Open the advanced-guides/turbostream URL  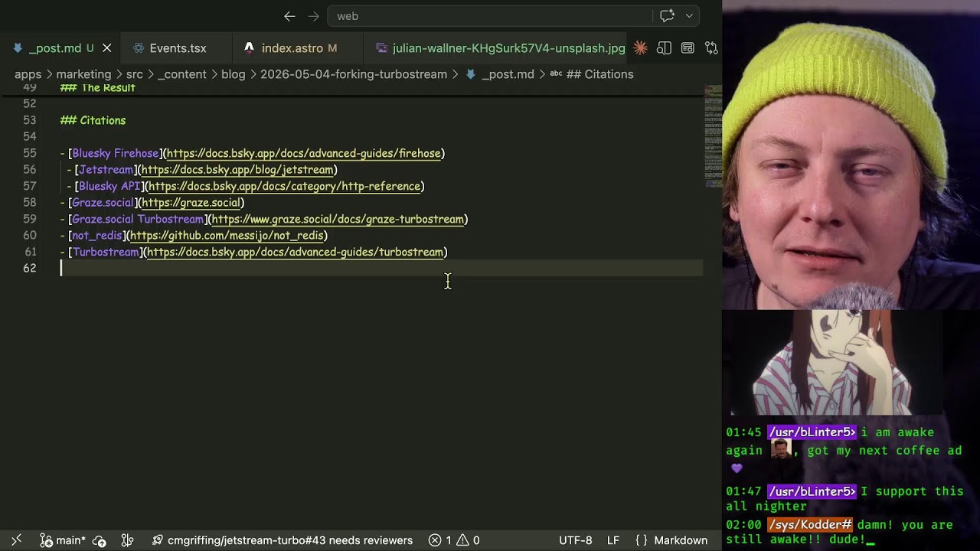[295, 252]
